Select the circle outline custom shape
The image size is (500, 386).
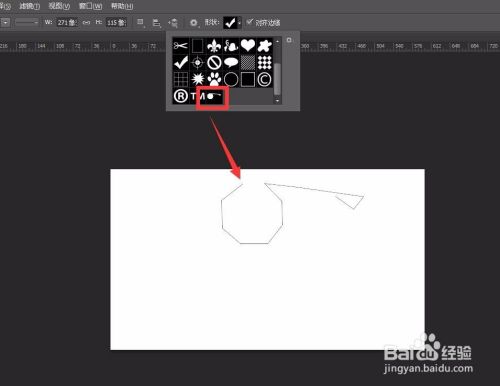tap(231, 79)
